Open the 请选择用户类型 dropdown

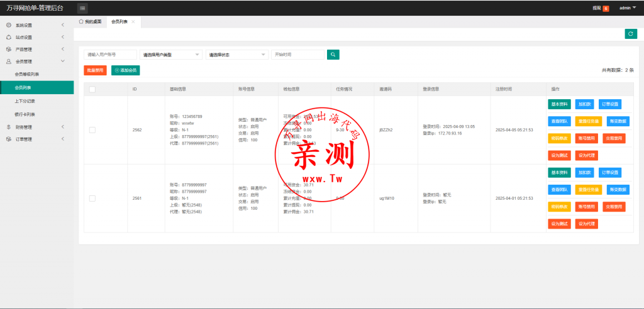[171, 55]
